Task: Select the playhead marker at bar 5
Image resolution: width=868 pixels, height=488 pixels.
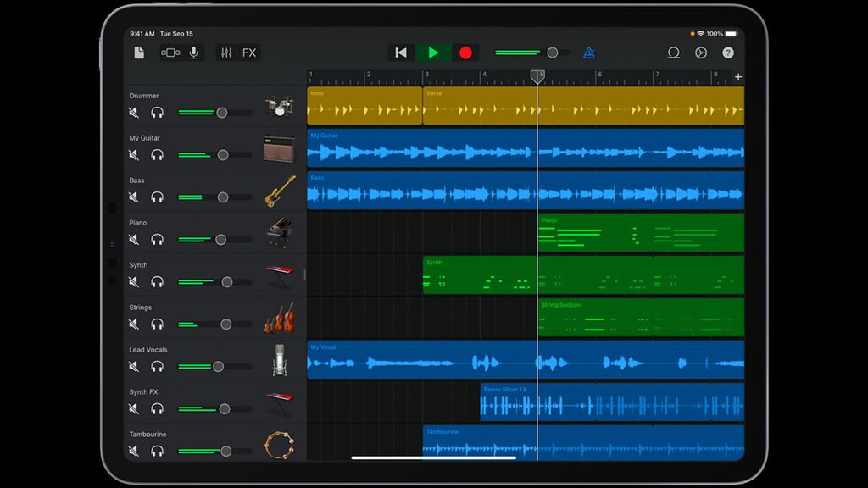Action: tap(537, 75)
